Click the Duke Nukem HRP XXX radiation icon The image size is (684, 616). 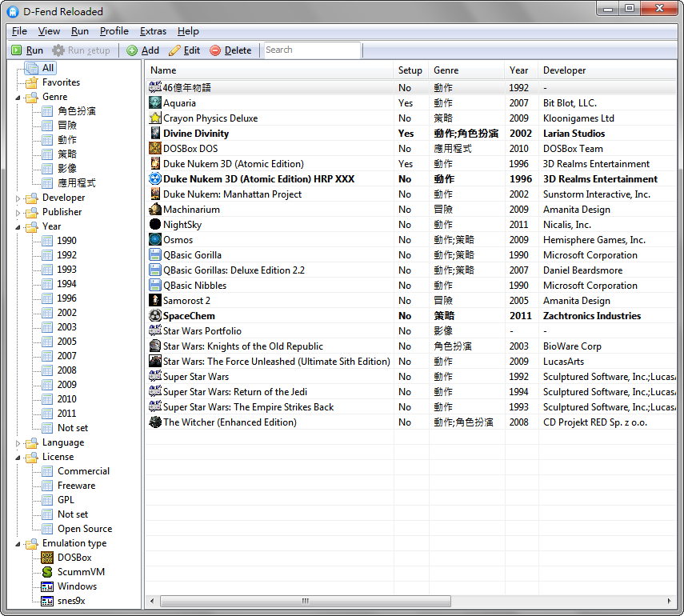click(155, 178)
